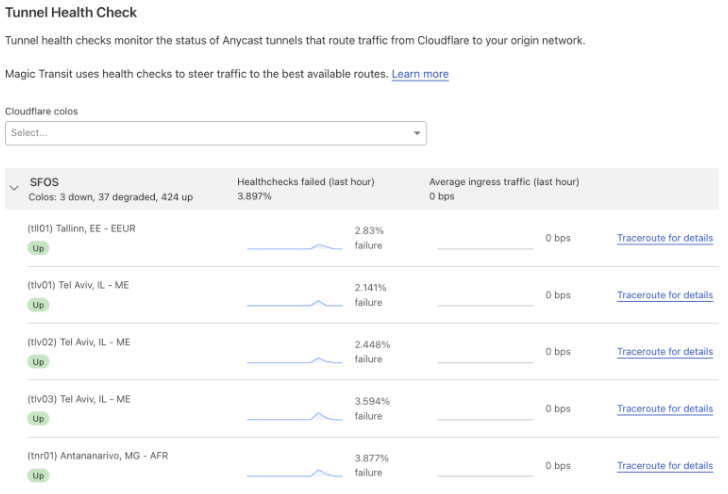
Task: Click the dropdown arrow in colos selector
Action: 416,133
